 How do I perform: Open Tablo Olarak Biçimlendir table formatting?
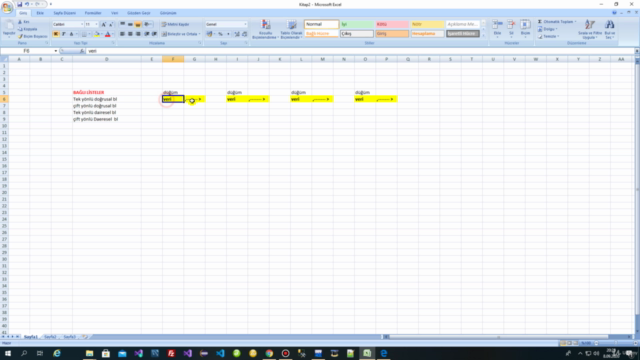pos(291,29)
